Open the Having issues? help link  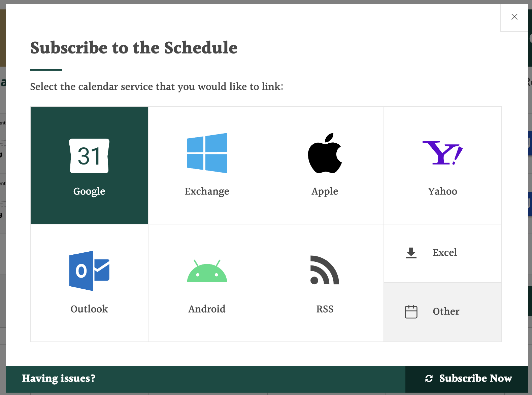pyautogui.click(x=59, y=379)
